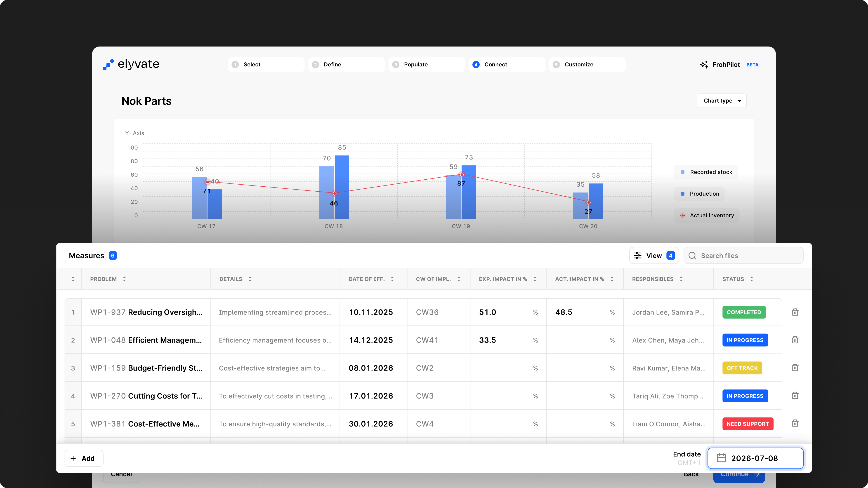This screenshot has height=488, width=868.
Task: Click the IN PROGRESS status of WP1-270
Action: [745, 396]
